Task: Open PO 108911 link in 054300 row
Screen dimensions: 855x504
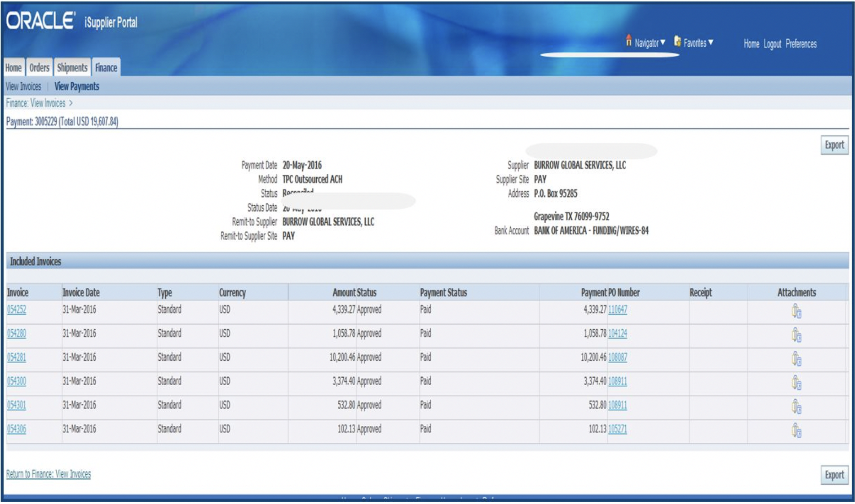Action: [x=617, y=381]
